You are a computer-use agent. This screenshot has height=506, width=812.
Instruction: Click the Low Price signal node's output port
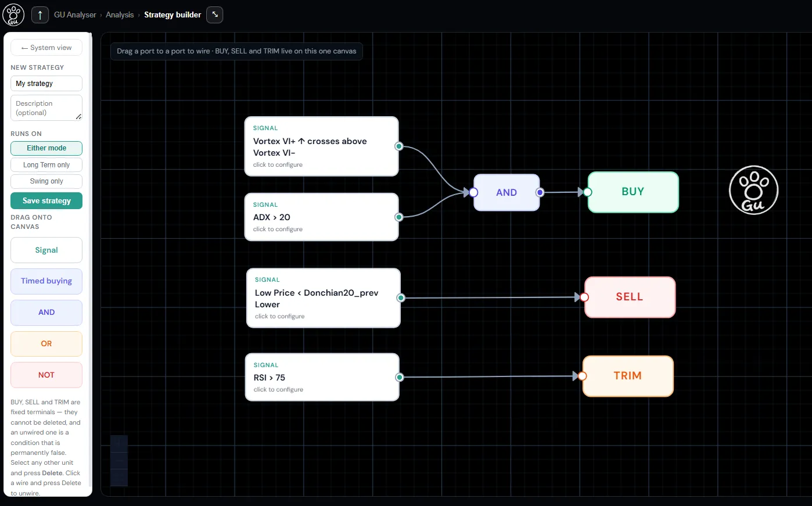[x=401, y=298]
